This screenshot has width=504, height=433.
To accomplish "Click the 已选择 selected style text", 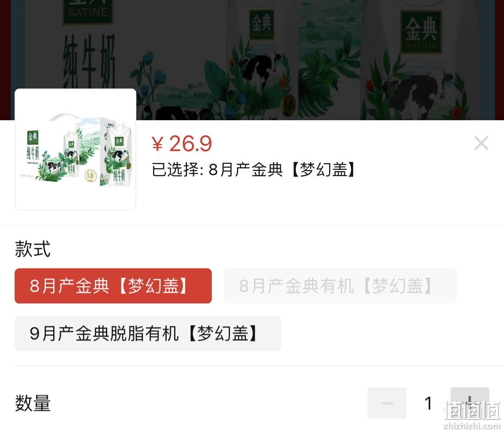I will point(254,169).
